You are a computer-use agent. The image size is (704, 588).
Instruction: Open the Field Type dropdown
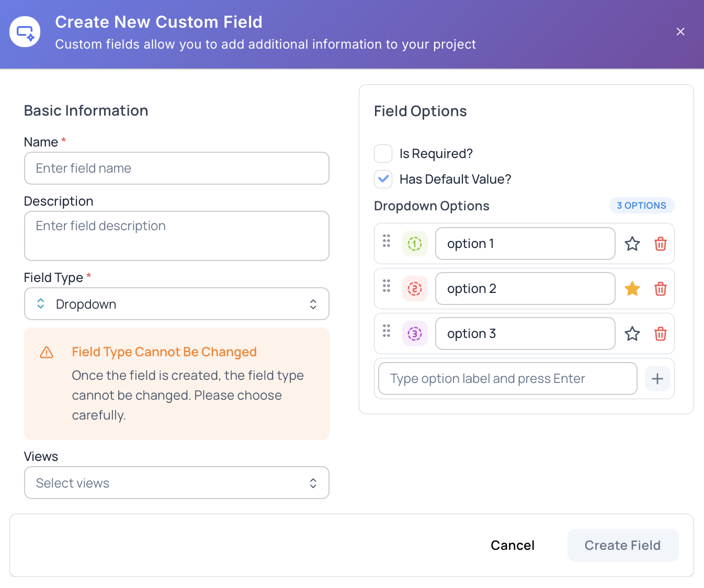(x=176, y=304)
